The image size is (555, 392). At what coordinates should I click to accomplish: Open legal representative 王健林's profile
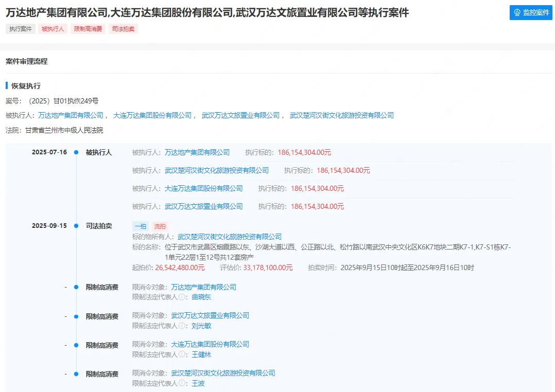pos(201,354)
